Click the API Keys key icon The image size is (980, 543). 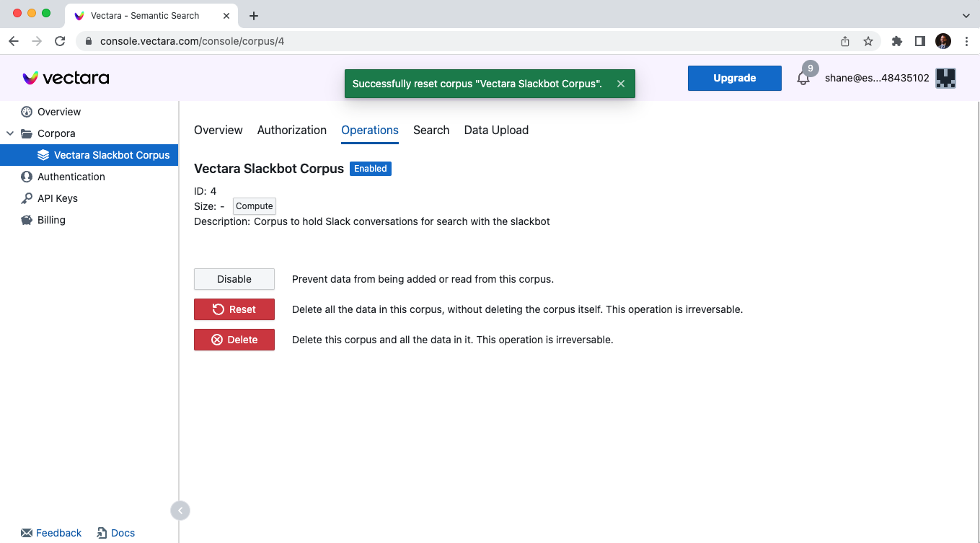point(27,198)
